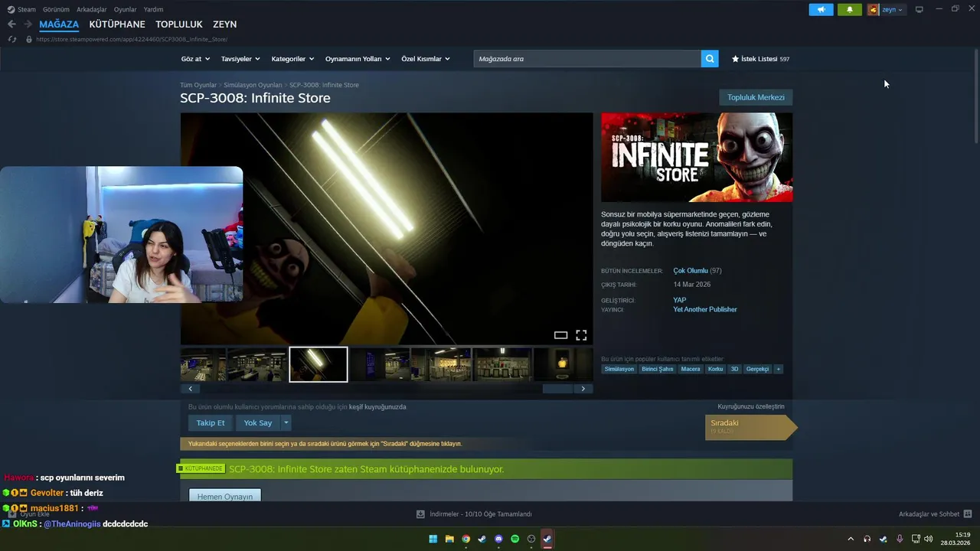Expand the Kategoriler dropdown
This screenshot has width=980, height=551.
292,59
